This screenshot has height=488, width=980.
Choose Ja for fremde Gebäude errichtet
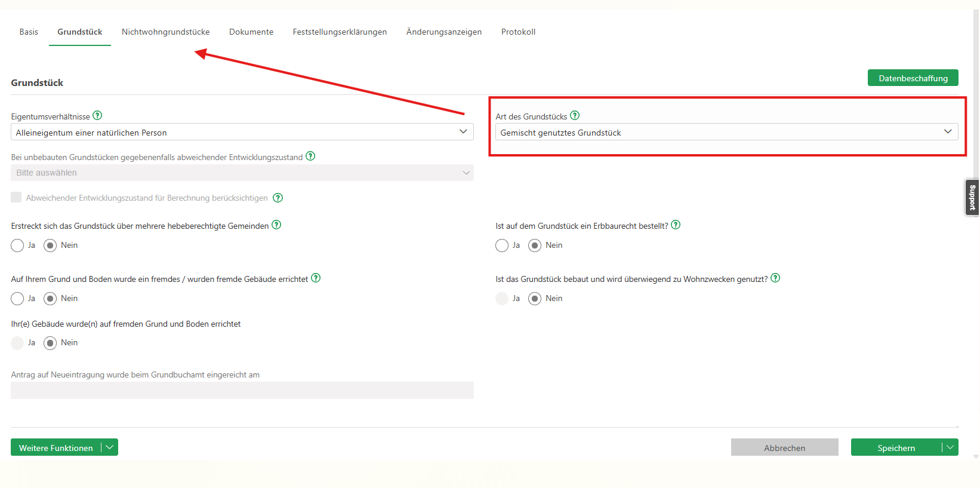[x=17, y=299]
